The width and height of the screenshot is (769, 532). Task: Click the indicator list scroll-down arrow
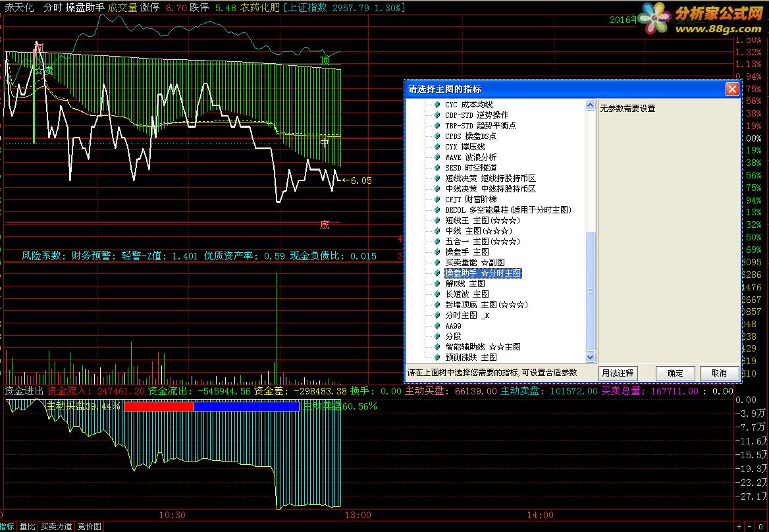590,358
